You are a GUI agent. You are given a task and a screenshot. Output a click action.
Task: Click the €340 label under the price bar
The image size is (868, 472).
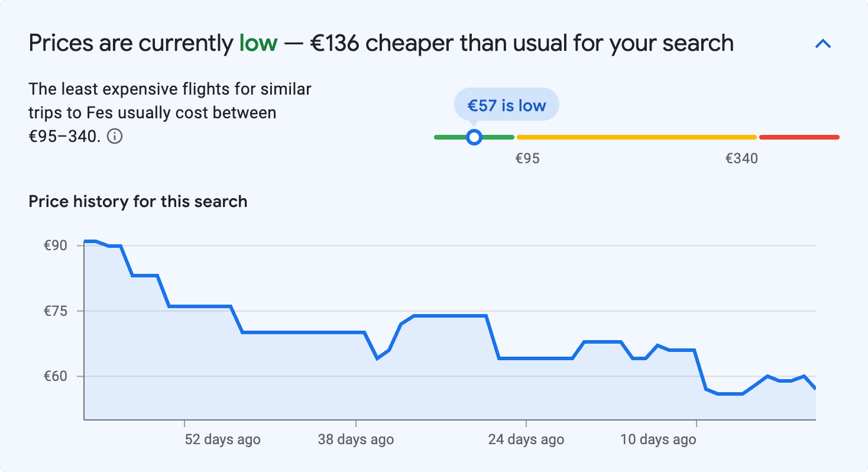coord(742,158)
